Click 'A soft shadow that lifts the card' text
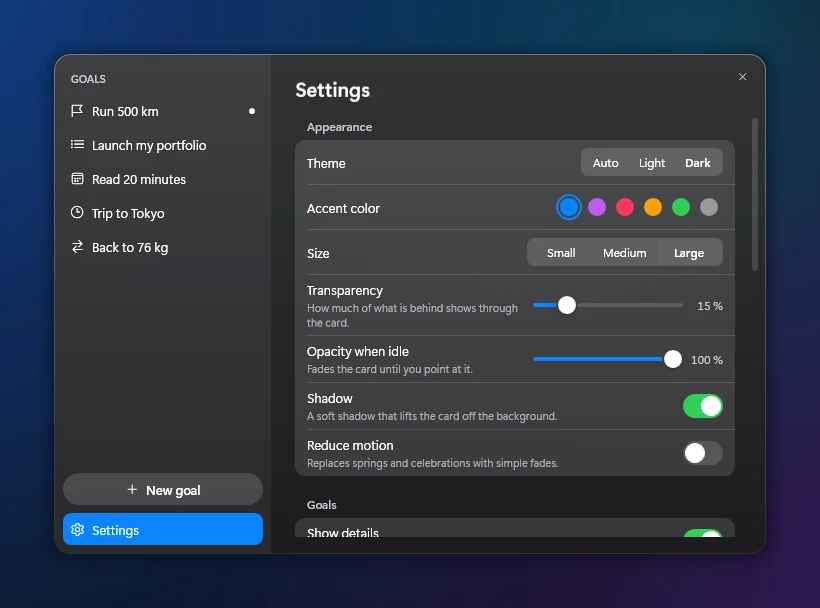 pyautogui.click(x=432, y=416)
